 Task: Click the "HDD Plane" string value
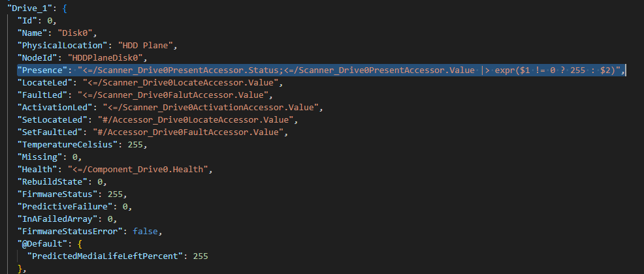tap(146, 46)
